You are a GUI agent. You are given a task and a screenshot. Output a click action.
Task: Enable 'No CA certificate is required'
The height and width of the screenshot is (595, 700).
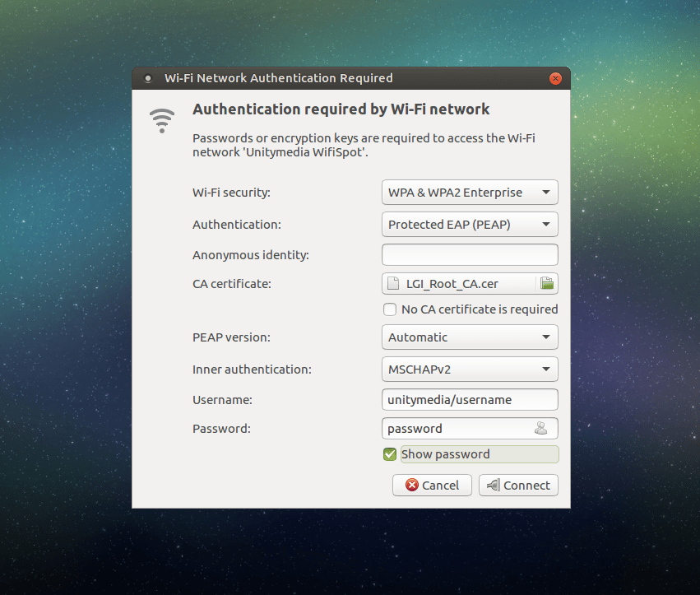389,309
